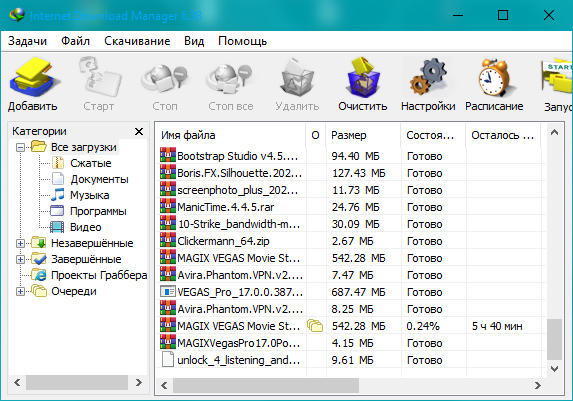Open the Задачи menu
The width and height of the screenshot is (573, 401).
pos(27,41)
